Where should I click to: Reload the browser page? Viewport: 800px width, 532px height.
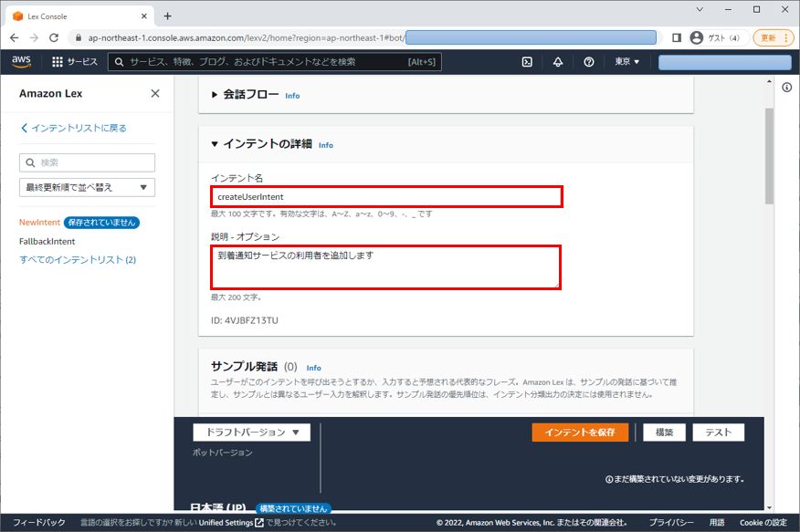tap(54, 37)
